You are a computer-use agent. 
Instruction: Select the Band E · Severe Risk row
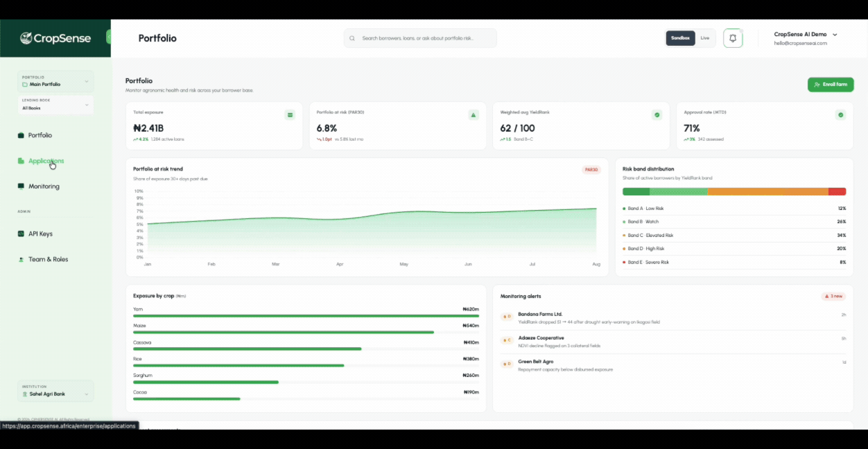(734, 263)
